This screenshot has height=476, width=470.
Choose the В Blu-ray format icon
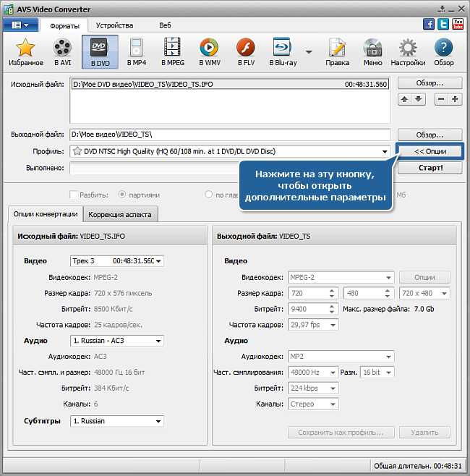click(x=283, y=51)
